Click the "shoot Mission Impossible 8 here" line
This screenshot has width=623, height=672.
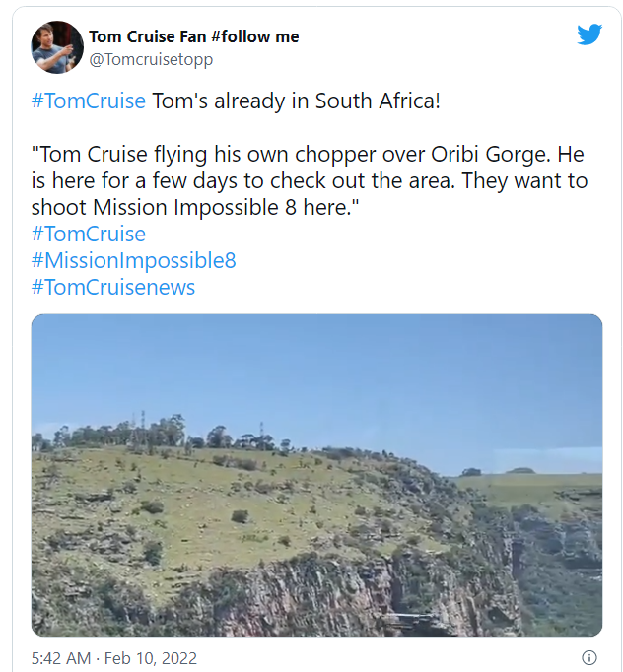coord(194,208)
